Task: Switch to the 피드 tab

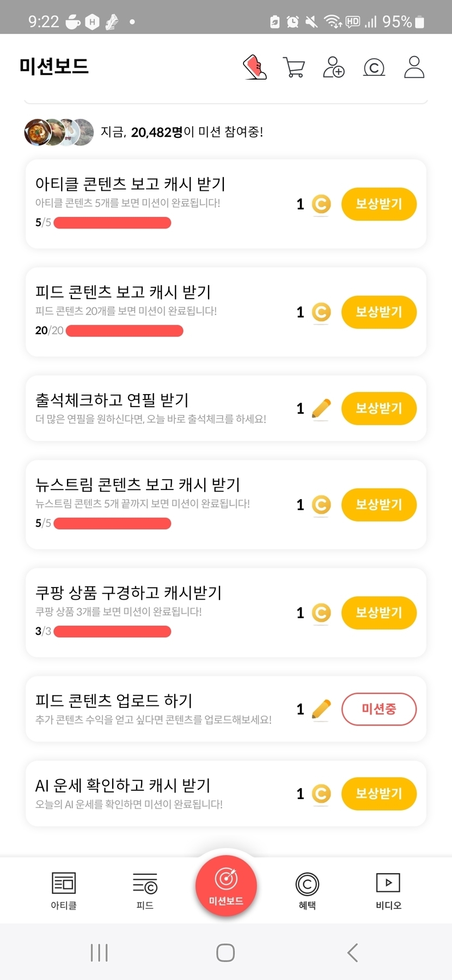Action: [x=145, y=891]
